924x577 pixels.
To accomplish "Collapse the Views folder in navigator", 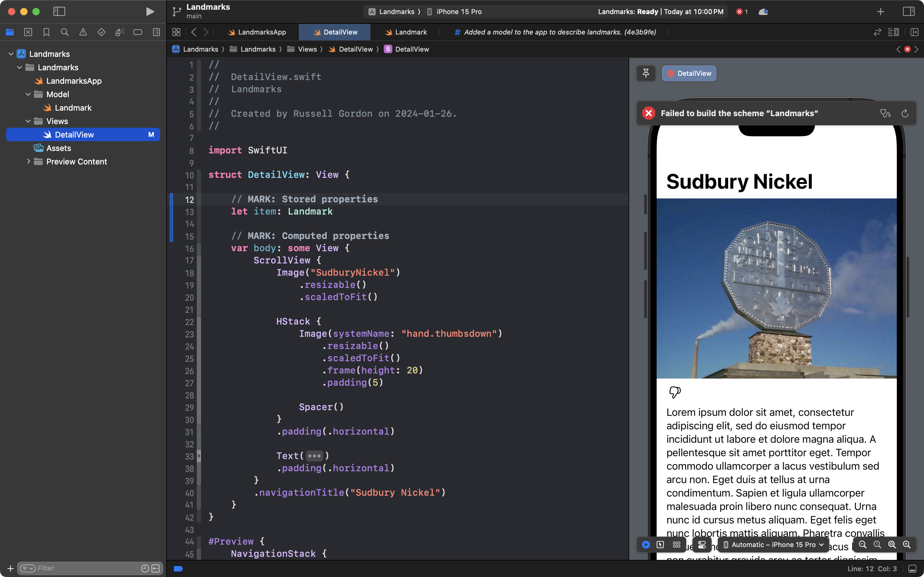I will coord(28,121).
